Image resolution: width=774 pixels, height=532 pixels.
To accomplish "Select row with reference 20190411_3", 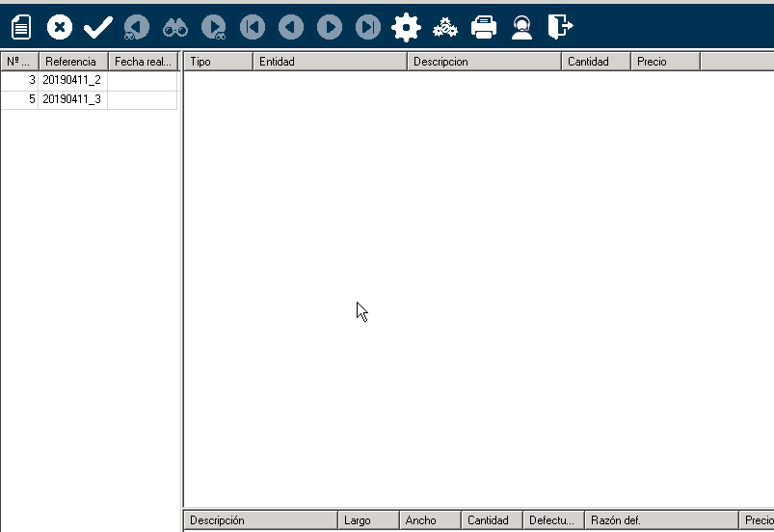I will point(71,99).
